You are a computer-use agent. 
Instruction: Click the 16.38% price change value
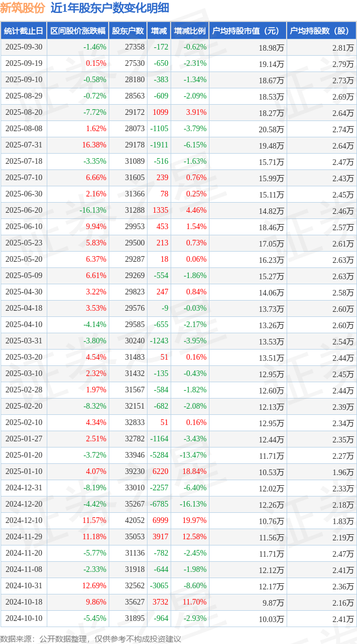(94, 145)
